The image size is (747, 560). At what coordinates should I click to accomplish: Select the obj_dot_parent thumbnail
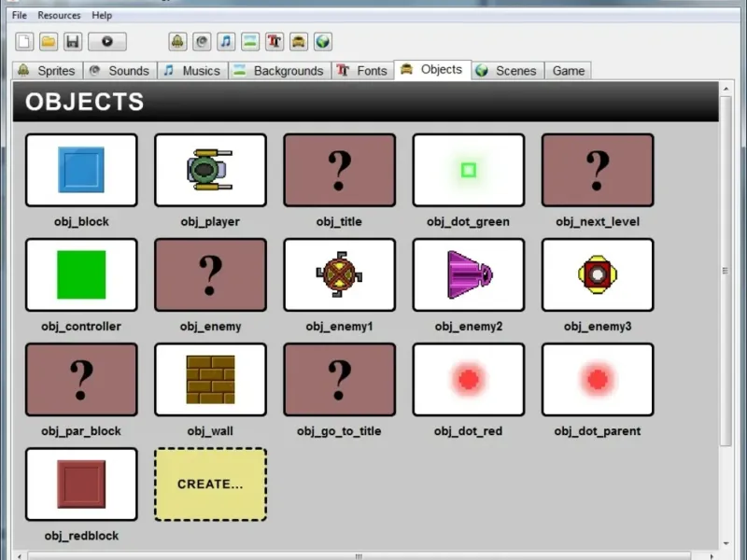click(x=598, y=380)
